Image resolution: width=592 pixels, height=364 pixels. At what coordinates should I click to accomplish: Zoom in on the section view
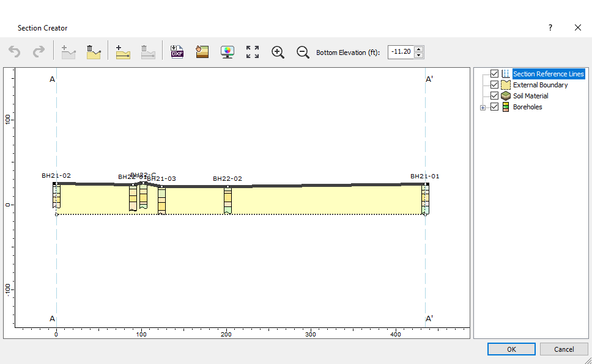(278, 51)
